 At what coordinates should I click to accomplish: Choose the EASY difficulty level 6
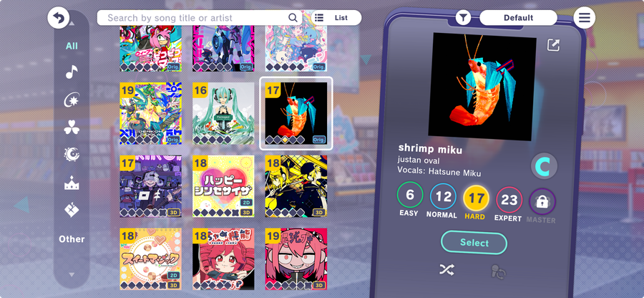pos(409,196)
